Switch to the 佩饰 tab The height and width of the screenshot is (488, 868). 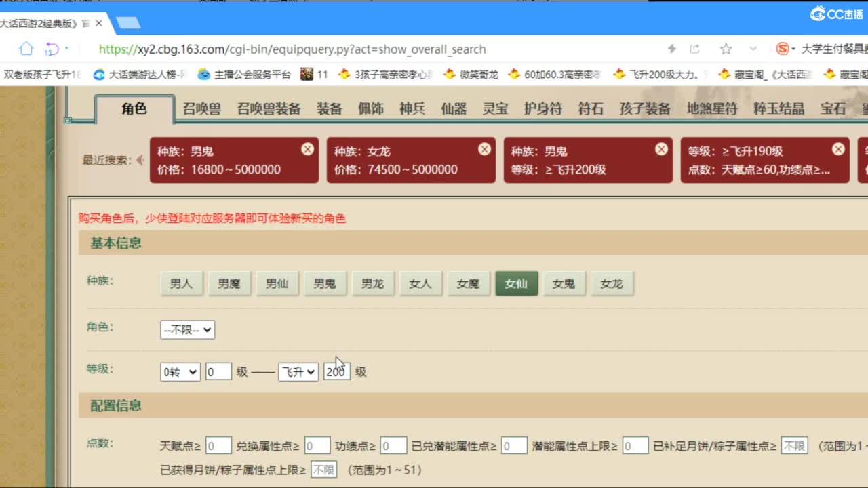tap(371, 108)
